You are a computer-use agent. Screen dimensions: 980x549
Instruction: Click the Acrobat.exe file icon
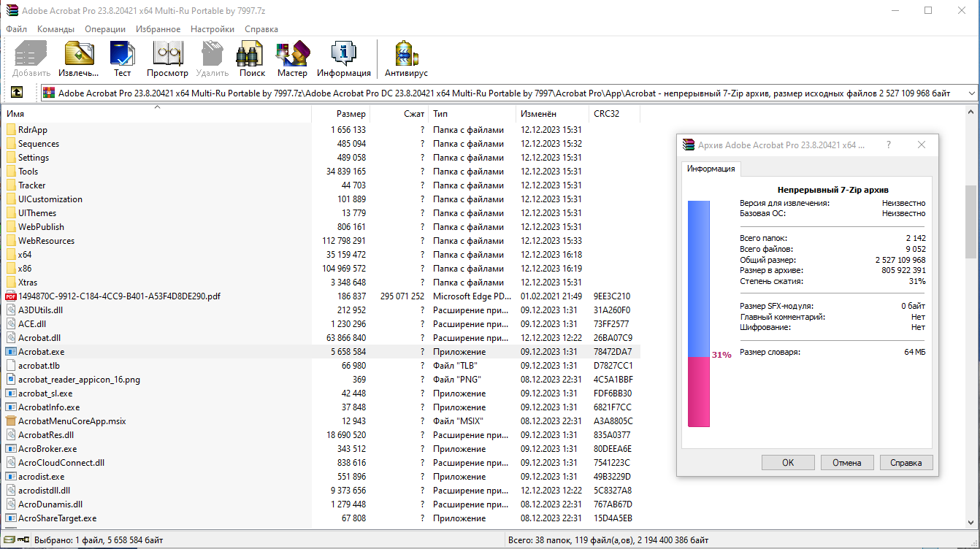(11, 352)
